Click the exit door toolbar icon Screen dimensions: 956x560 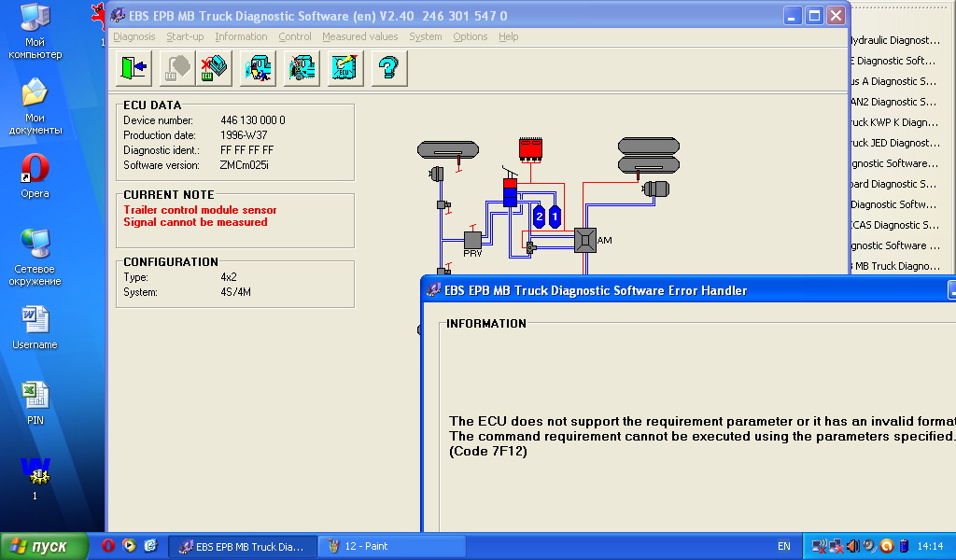pyautogui.click(x=134, y=67)
